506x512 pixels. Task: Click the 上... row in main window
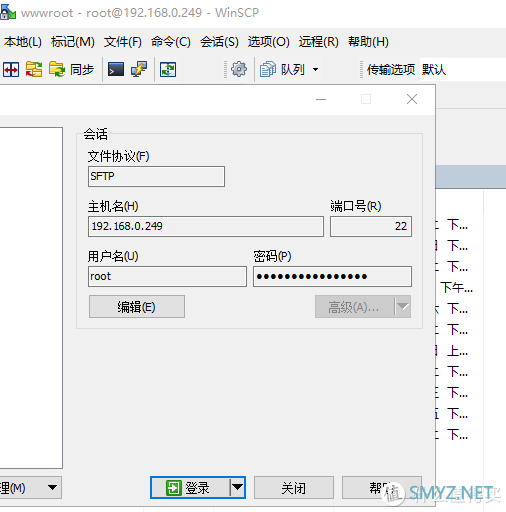click(457, 351)
